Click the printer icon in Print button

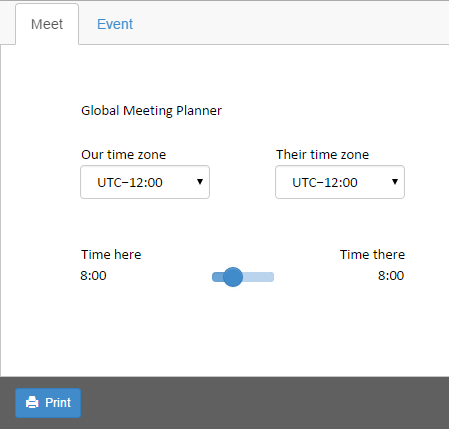[32, 402]
